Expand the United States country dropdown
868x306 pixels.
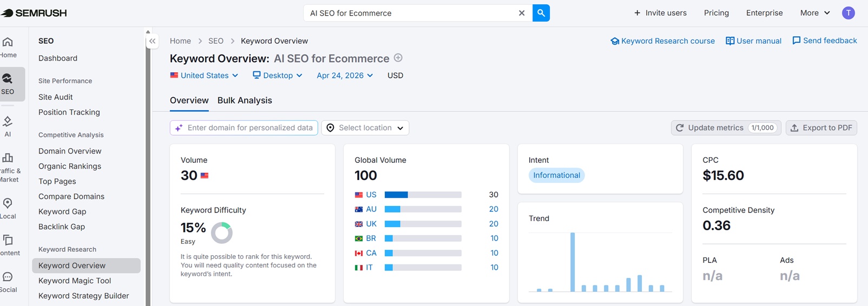pyautogui.click(x=204, y=76)
